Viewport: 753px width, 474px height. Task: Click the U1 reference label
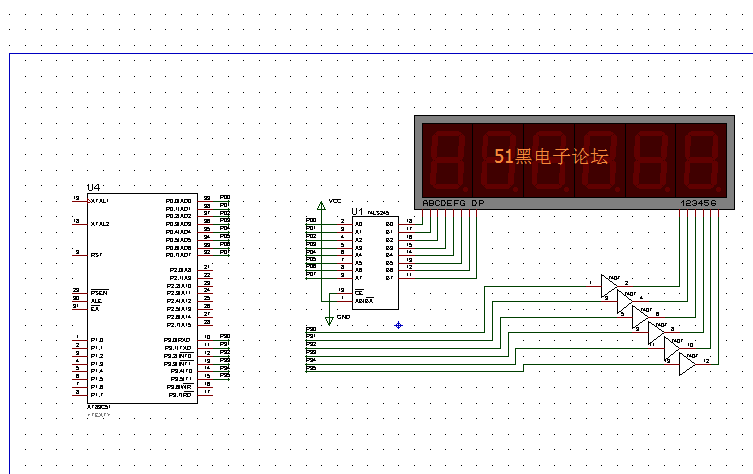coord(357,211)
